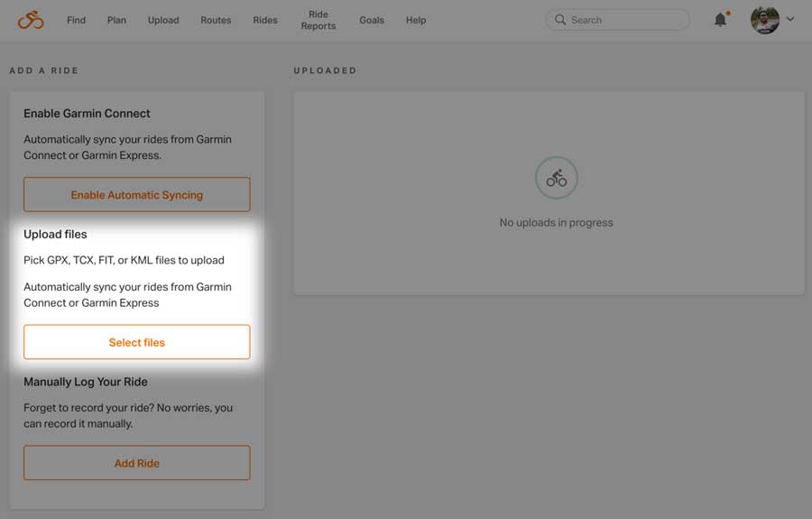The height and width of the screenshot is (519, 812).
Task: Open the Help menu
Action: 416,20
